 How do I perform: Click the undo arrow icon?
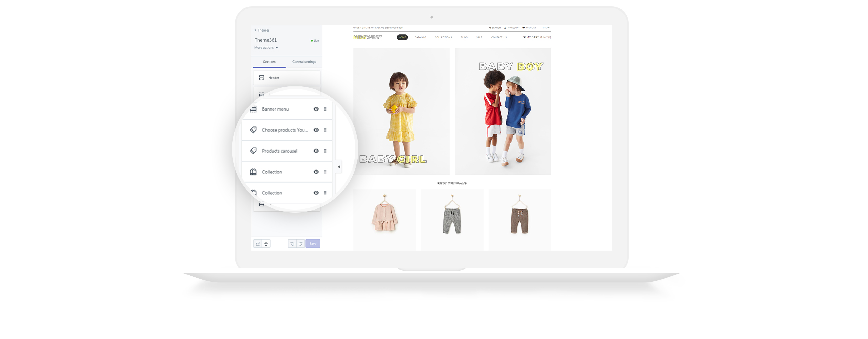[x=292, y=244]
